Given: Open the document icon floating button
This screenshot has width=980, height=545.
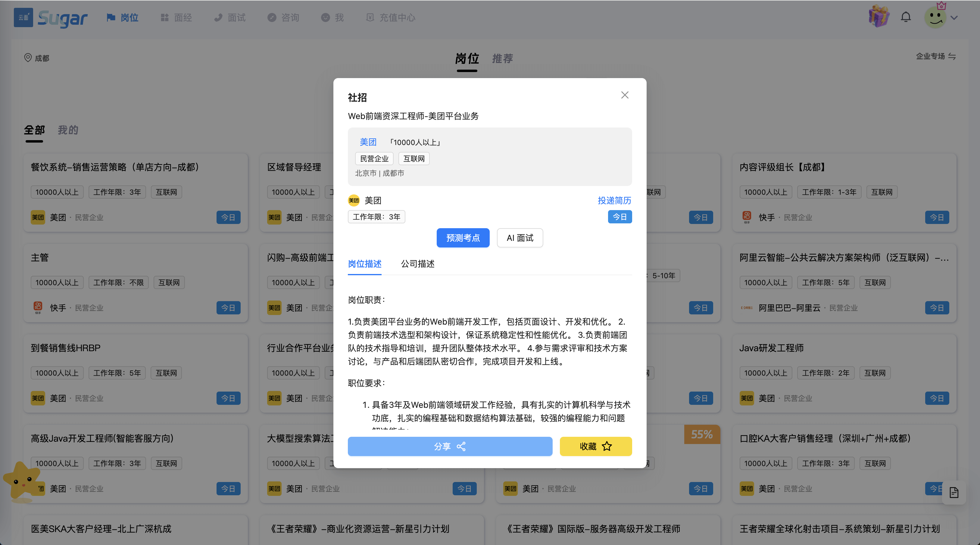Looking at the screenshot, I should click(954, 493).
